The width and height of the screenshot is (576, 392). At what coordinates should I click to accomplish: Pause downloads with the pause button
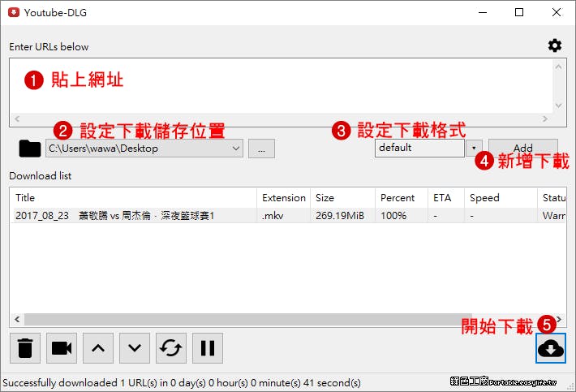208,348
